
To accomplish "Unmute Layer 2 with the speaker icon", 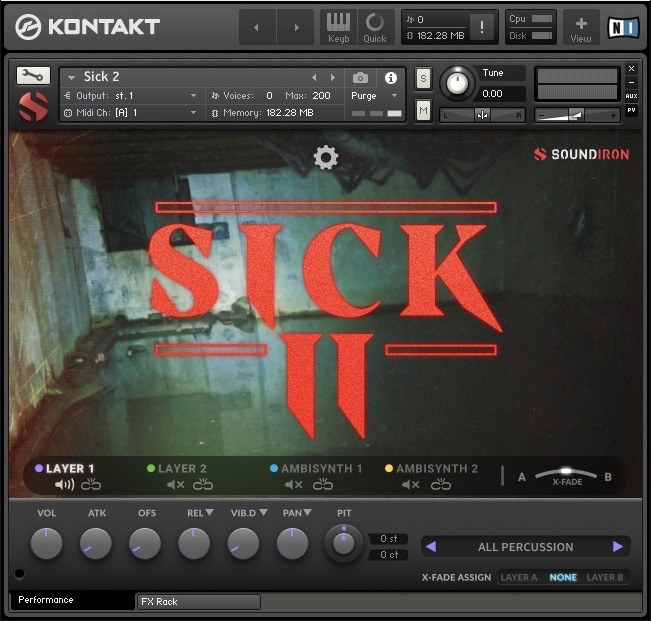I will pos(176,484).
